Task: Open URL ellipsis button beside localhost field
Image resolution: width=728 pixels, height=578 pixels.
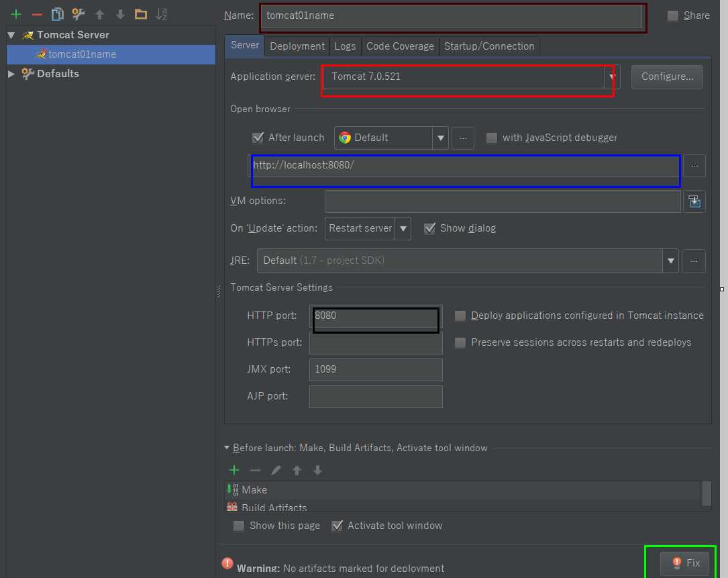Action: coord(694,166)
